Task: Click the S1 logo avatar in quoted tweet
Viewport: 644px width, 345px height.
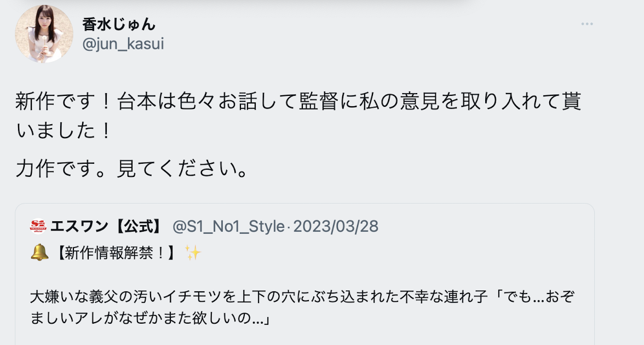Action: (38, 226)
